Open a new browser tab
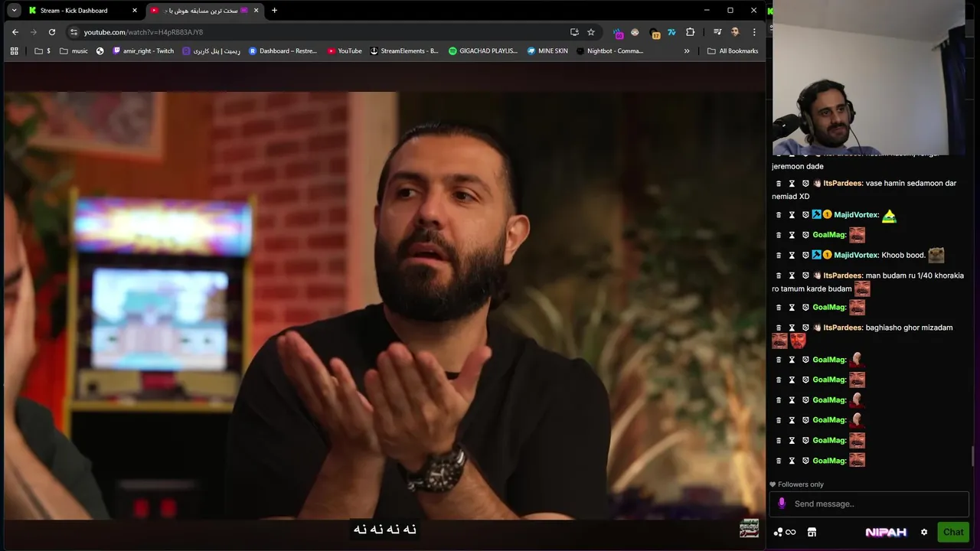Image resolution: width=980 pixels, height=551 pixels. pos(274,10)
